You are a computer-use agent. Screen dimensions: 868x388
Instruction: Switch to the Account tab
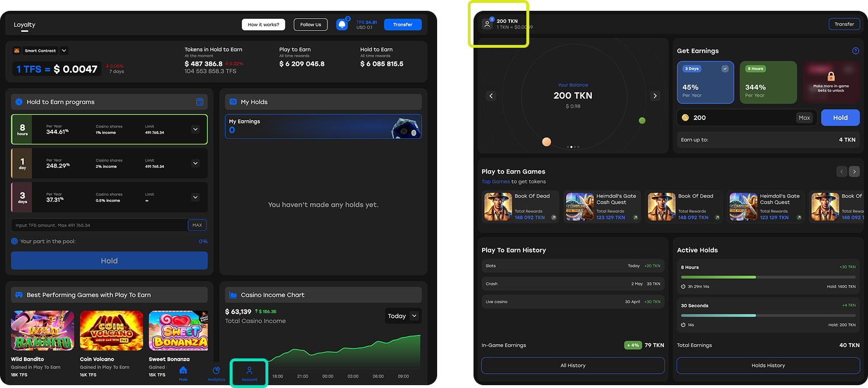pos(249,373)
